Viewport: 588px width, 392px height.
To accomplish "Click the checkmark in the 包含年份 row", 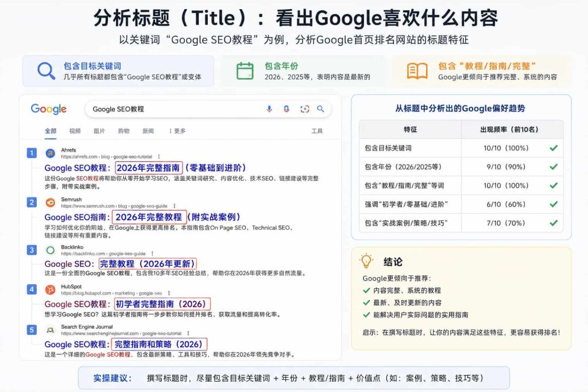I will (554, 167).
